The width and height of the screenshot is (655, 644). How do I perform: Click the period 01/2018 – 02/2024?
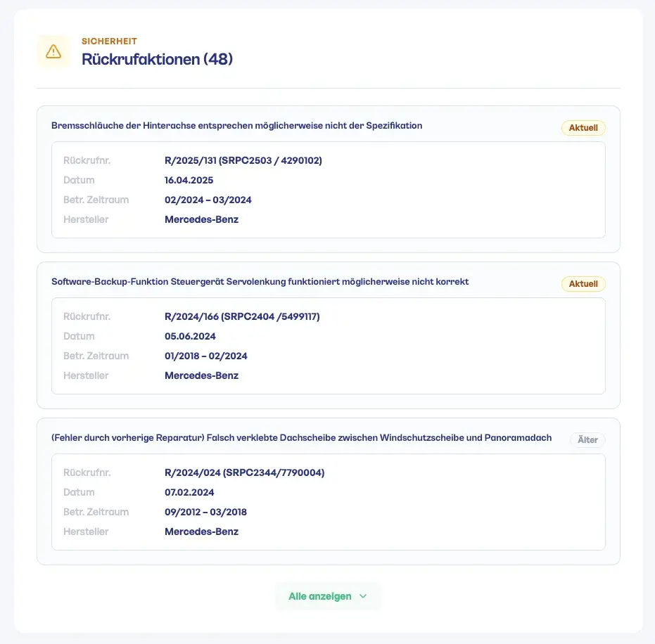pos(206,356)
